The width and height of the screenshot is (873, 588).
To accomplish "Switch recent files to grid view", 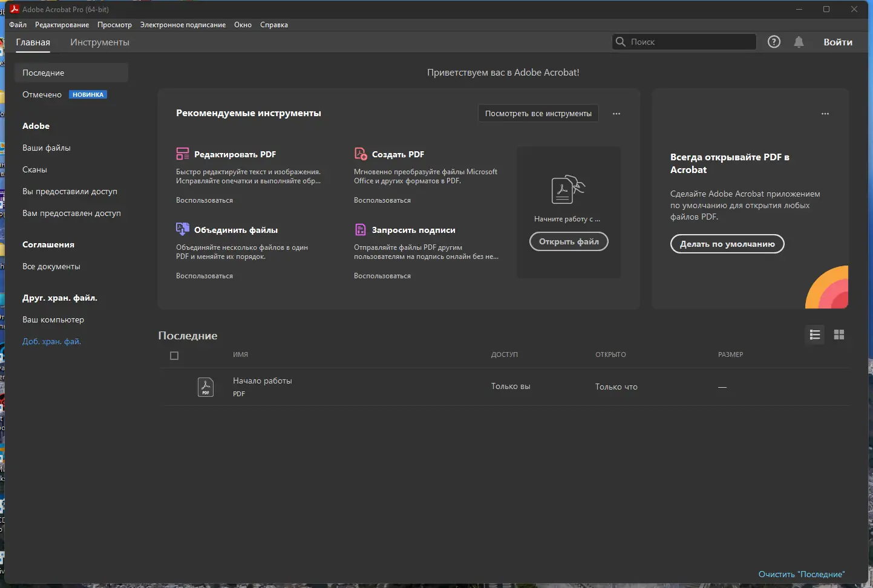I will coord(839,335).
